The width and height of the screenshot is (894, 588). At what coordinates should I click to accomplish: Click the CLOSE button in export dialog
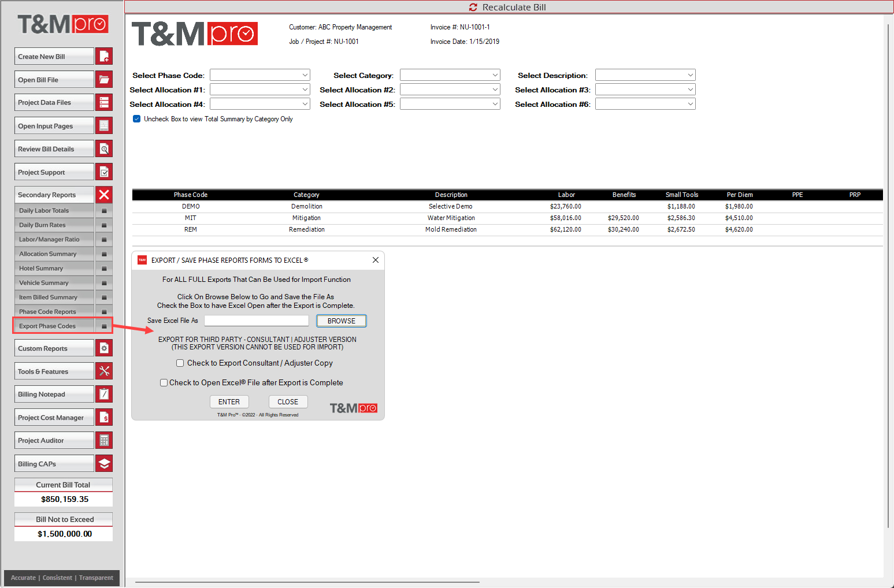(x=288, y=402)
